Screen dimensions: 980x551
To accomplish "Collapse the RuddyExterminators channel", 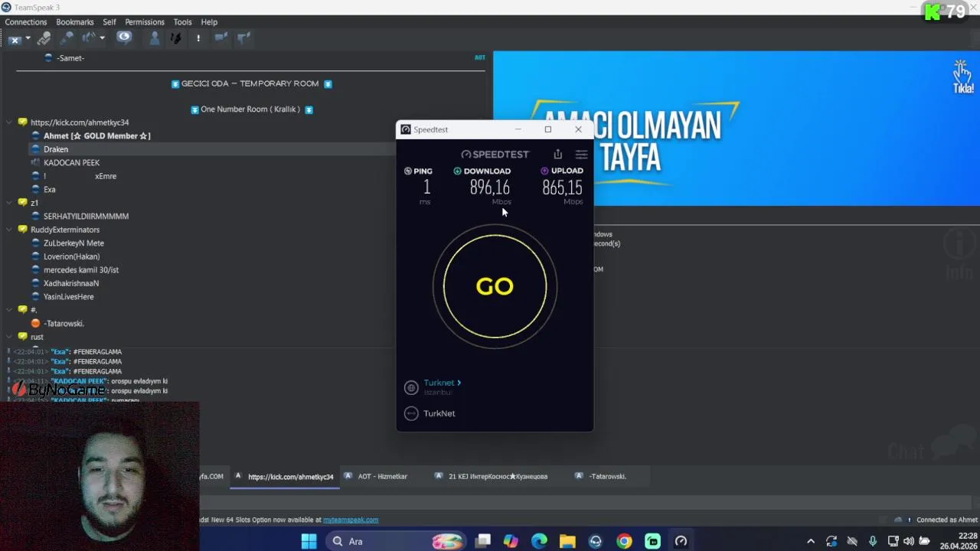I will (x=8, y=230).
